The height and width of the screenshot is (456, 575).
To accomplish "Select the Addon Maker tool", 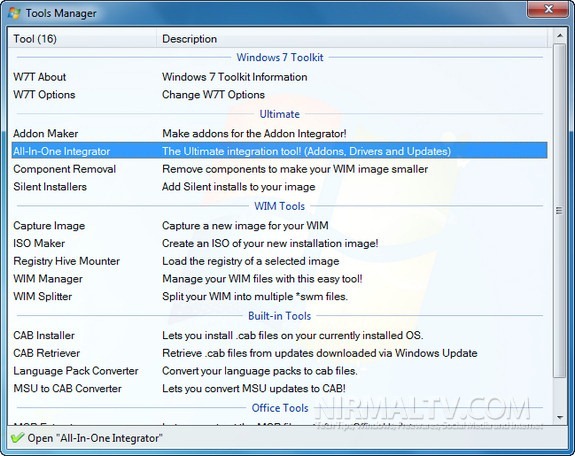I will click(45, 134).
